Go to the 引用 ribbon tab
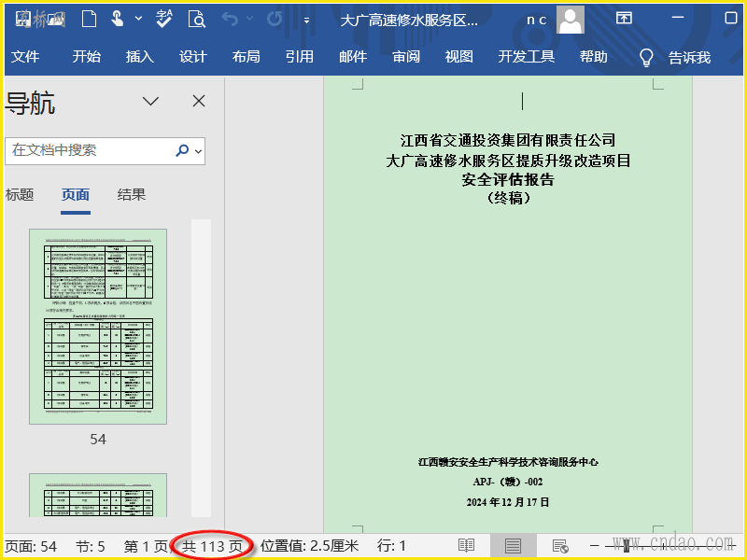This screenshot has height=560, width=747. [x=300, y=57]
